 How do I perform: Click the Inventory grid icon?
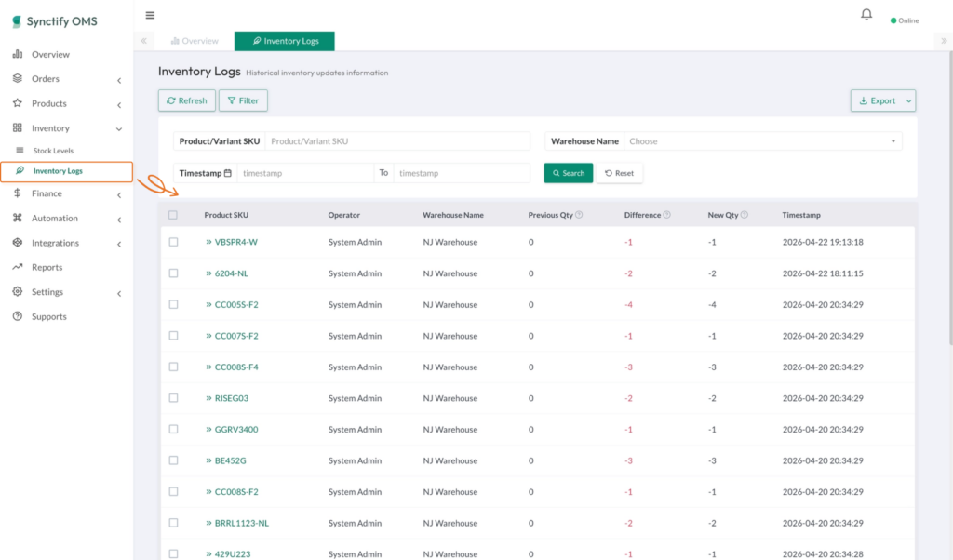[x=18, y=127]
